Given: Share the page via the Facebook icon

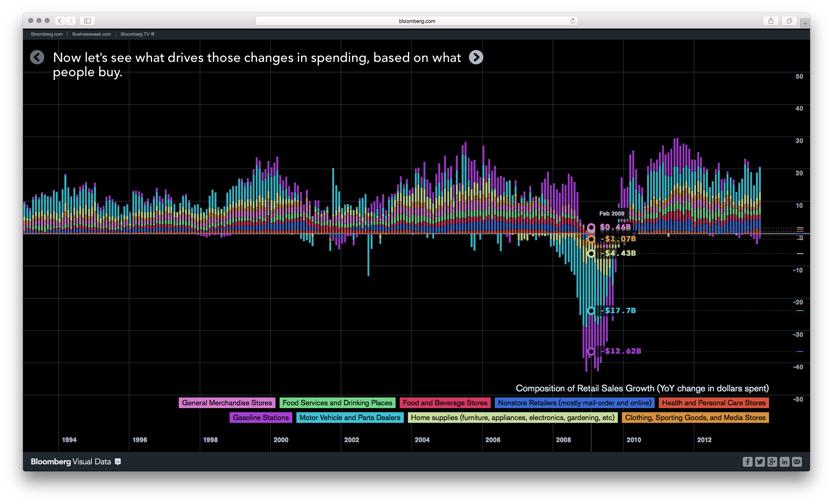Looking at the screenshot, I should pyautogui.click(x=748, y=462).
